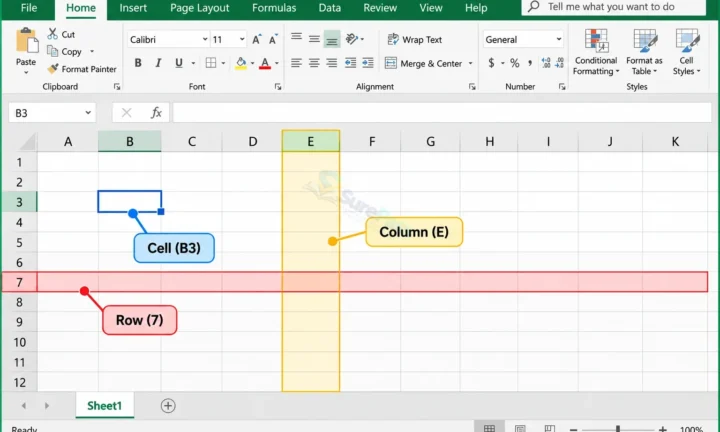Apply cell borders icon
Viewport: 720px width, 432px height.
(x=211, y=63)
